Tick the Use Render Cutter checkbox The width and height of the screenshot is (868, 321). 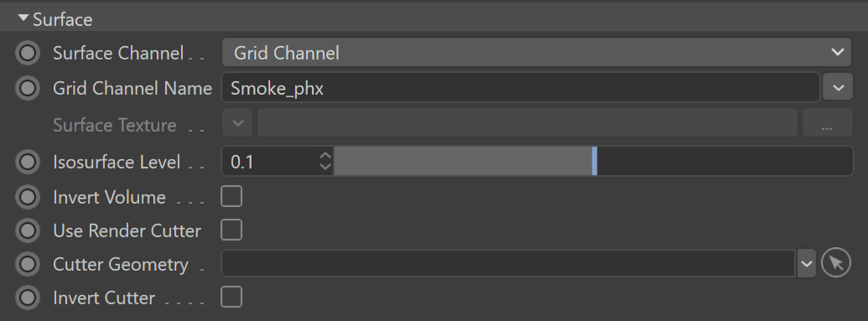231,230
